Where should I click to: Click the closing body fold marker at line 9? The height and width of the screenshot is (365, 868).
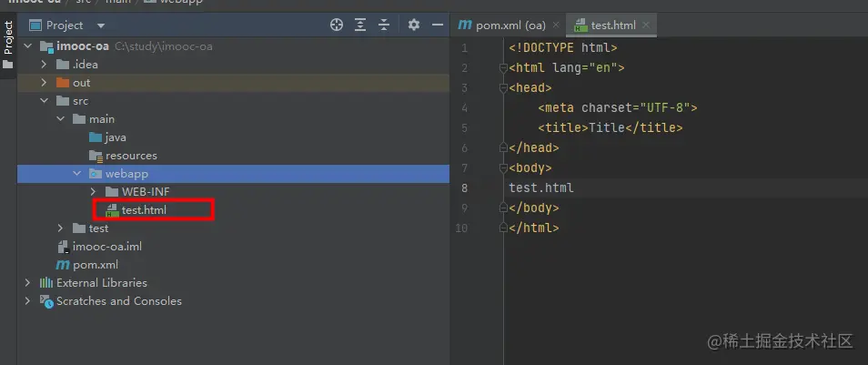503,208
